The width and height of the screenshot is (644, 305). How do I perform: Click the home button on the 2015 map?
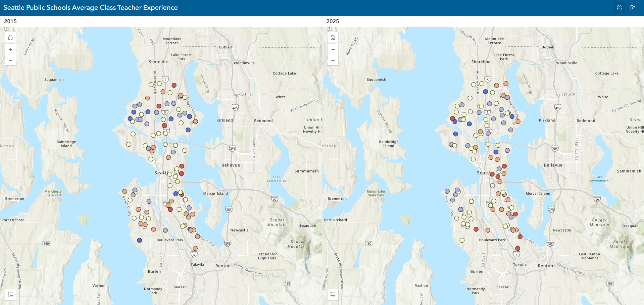[x=10, y=37]
